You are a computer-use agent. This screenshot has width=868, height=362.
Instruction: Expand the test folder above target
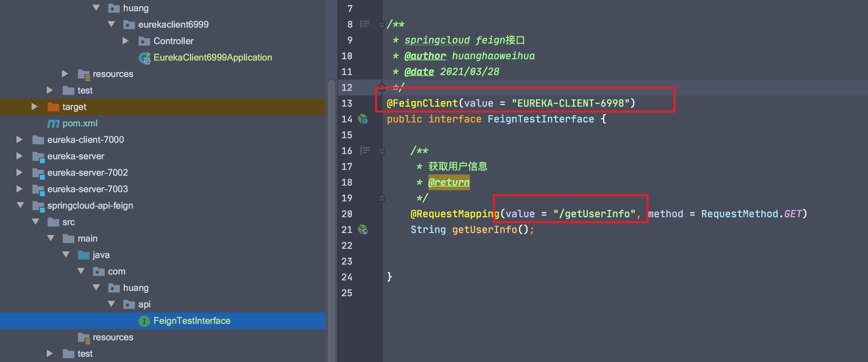[49, 90]
